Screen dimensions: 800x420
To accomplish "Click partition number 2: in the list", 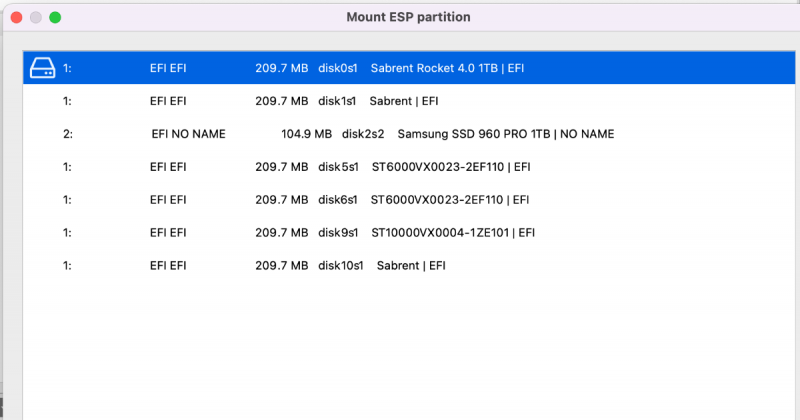I will (67, 134).
